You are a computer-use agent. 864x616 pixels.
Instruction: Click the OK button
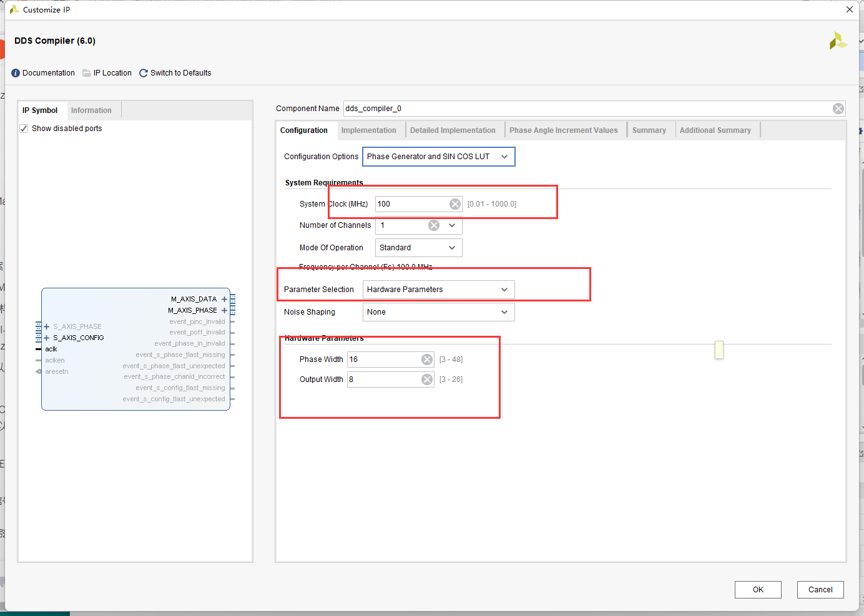(x=758, y=590)
